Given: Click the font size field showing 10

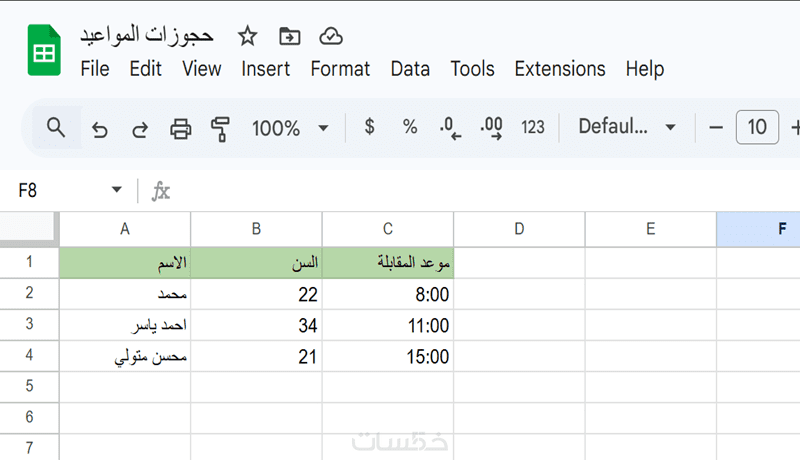Looking at the screenshot, I should (x=757, y=127).
